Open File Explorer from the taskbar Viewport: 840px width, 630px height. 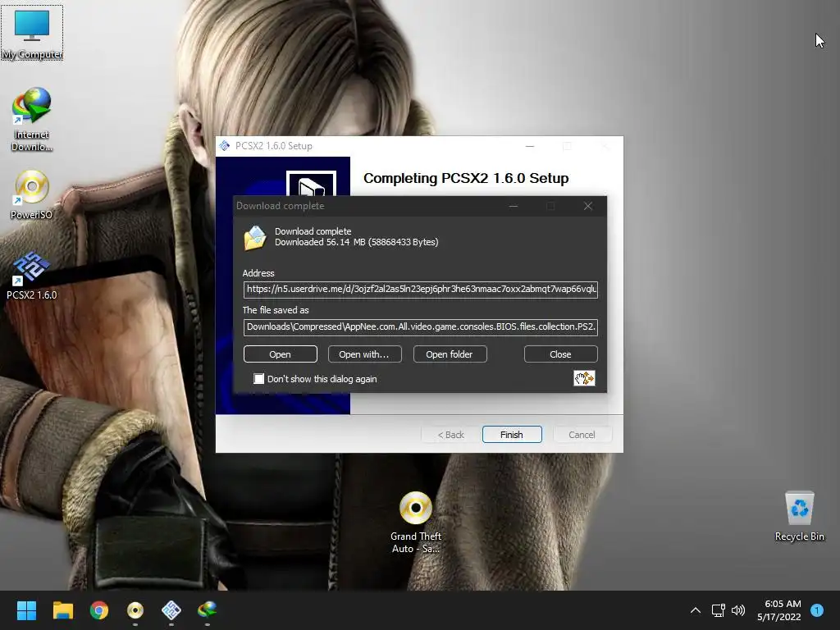click(62, 610)
